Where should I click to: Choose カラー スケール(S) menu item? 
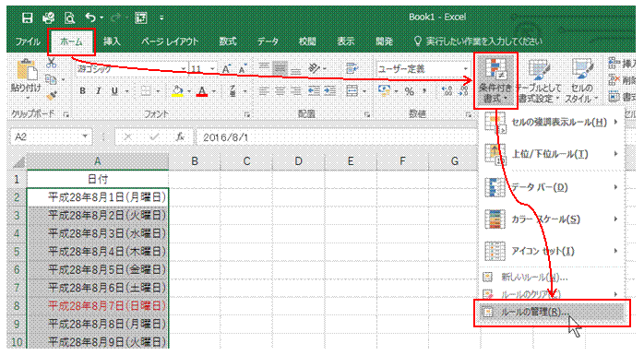coord(552,219)
